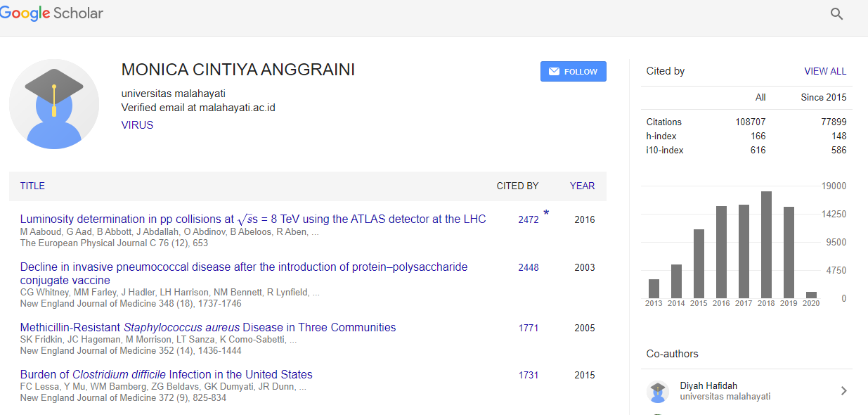Click the search magnifier icon

click(836, 14)
